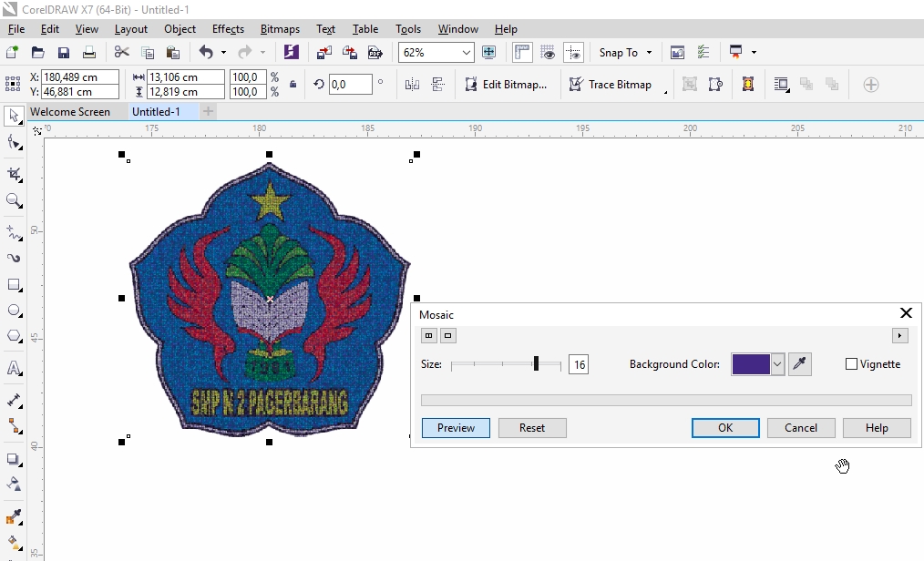Open the Bitmaps menu
924x561 pixels.
[280, 29]
